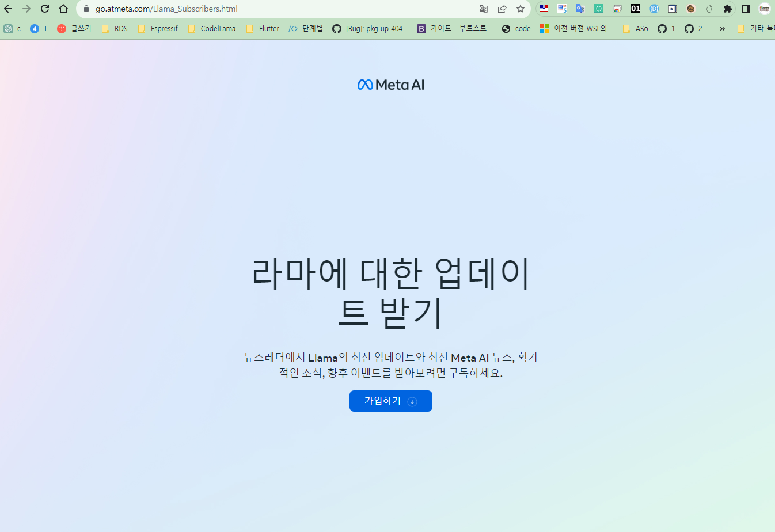Click the translate this page icon
The width and height of the screenshot is (775, 532).
pyautogui.click(x=484, y=9)
